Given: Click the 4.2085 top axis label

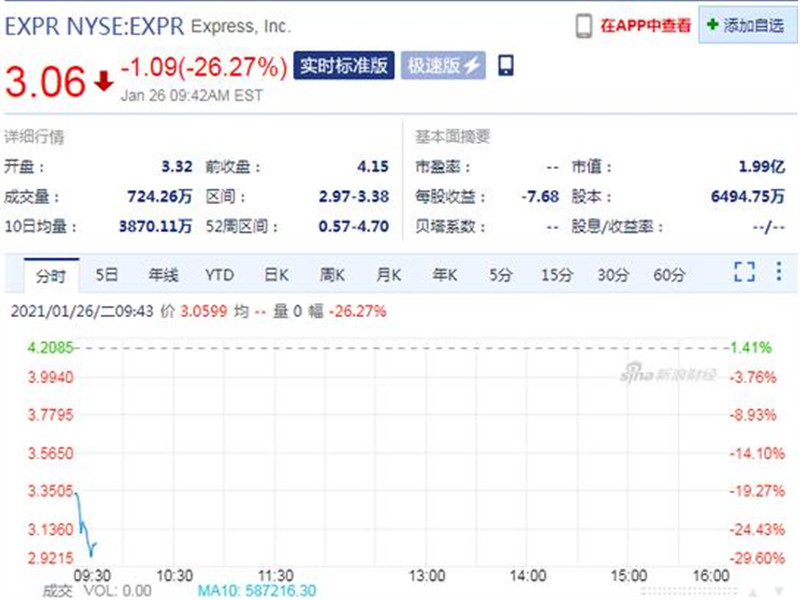Looking at the screenshot, I should 50,347.
